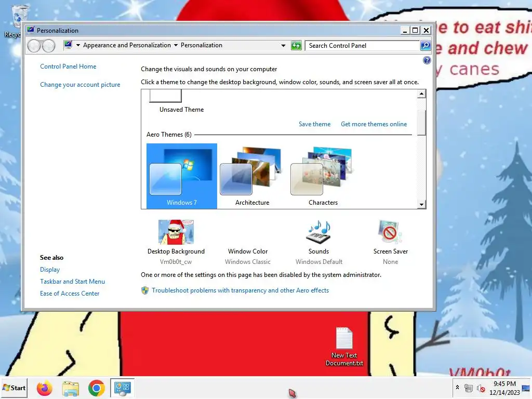Viewport: 532px width, 399px height.
Task: Click Control Panel taskbar button
Action: pyautogui.click(x=123, y=388)
